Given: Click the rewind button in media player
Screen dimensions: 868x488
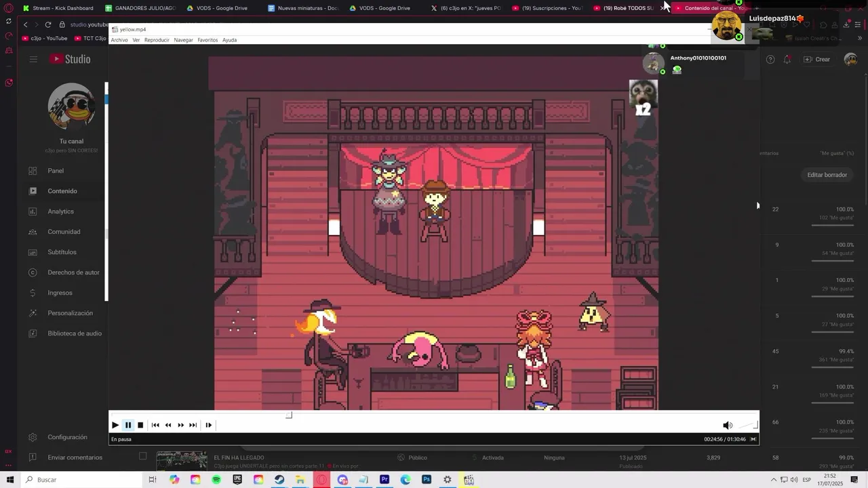Looking at the screenshot, I should [x=168, y=425].
